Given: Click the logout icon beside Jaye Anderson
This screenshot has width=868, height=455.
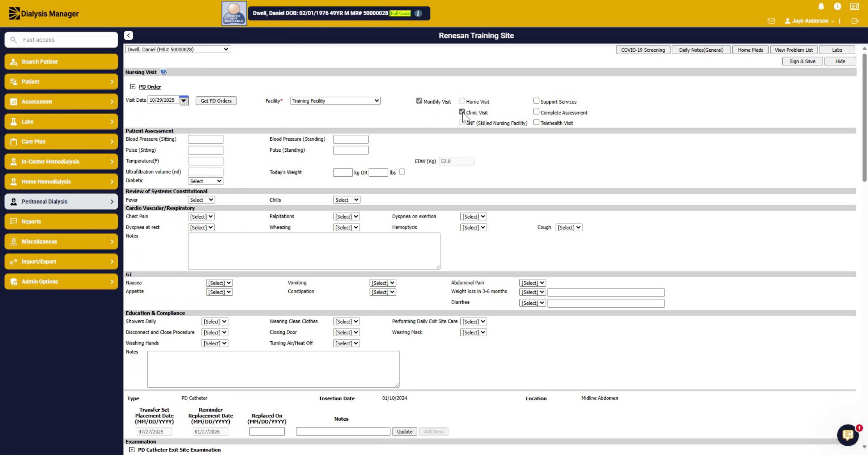Looking at the screenshot, I should coord(855,21).
